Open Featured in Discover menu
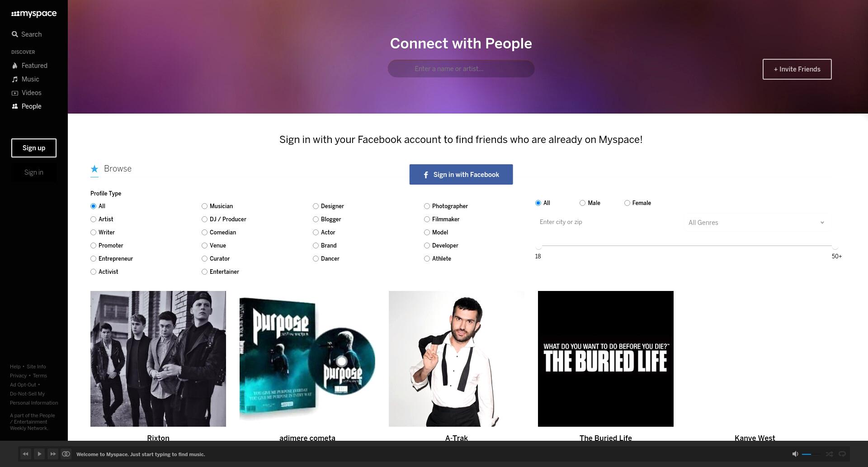This screenshot has height=467, width=868. tap(34, 66)
